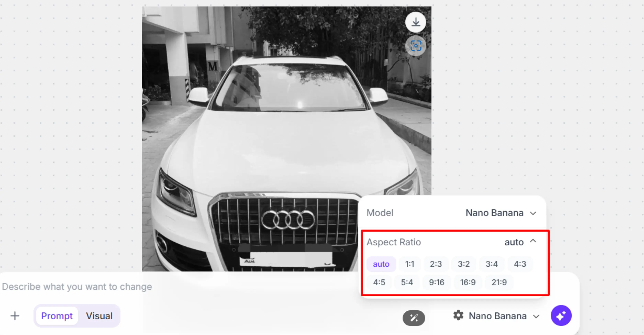Switch to the Prompt mode tab
644x335 pixels.
click(57, 316)
